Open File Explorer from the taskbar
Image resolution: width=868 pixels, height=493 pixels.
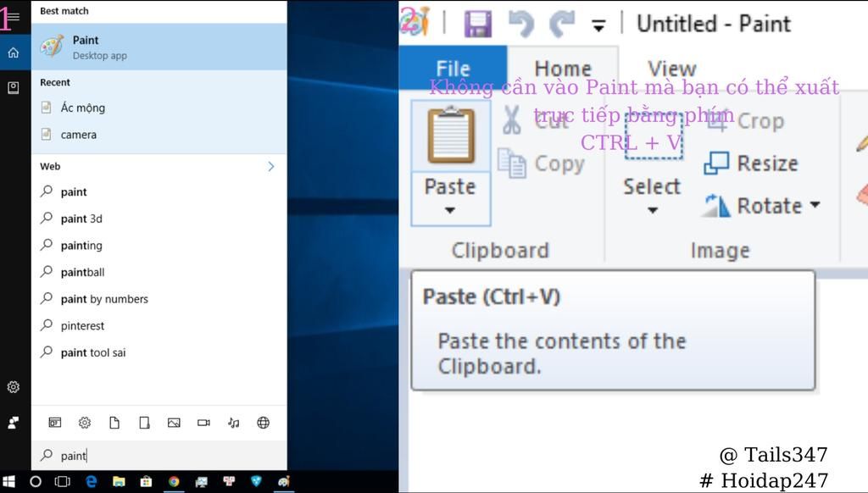119,481
